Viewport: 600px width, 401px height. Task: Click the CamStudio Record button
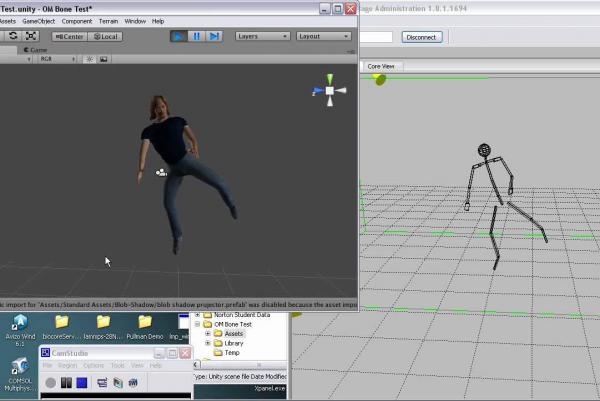[x=50, y=382]
